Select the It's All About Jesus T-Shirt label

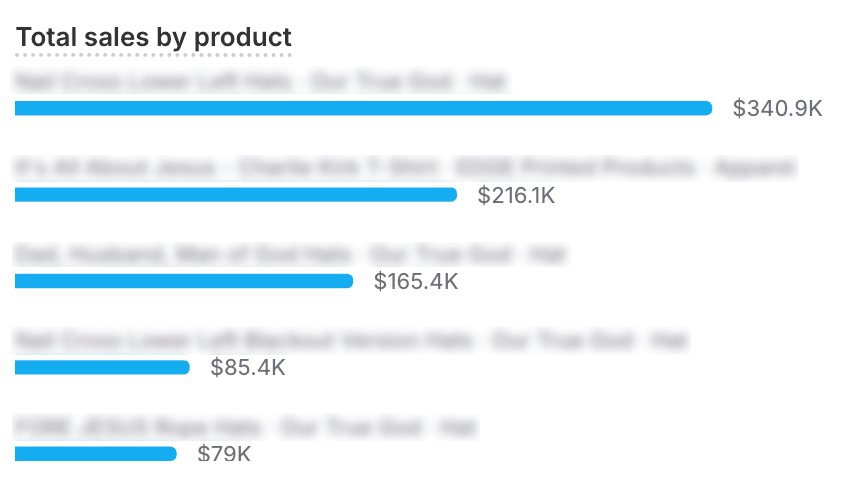405,167
